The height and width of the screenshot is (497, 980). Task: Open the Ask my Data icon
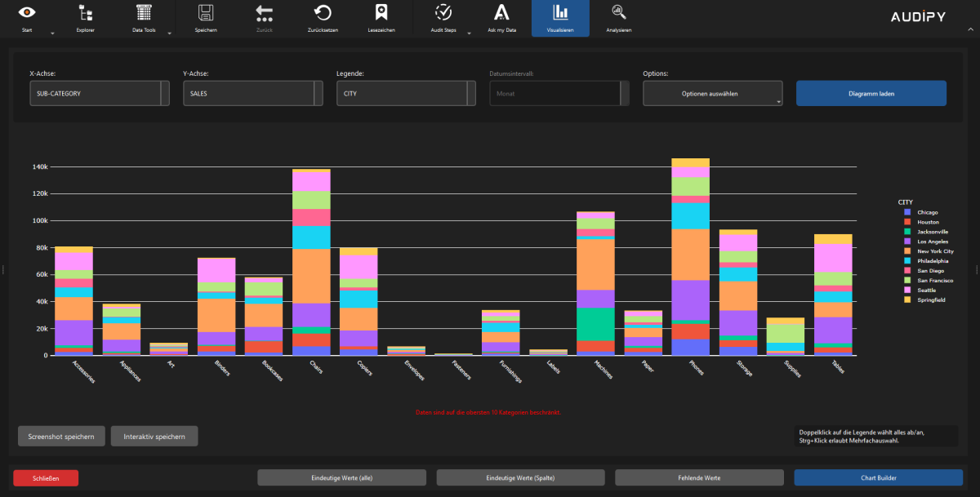[502, 12]
